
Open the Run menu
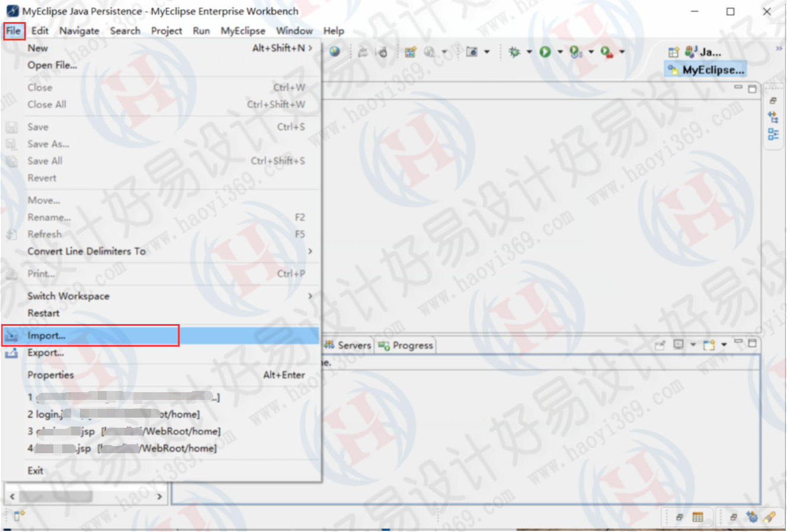(201, 31)
